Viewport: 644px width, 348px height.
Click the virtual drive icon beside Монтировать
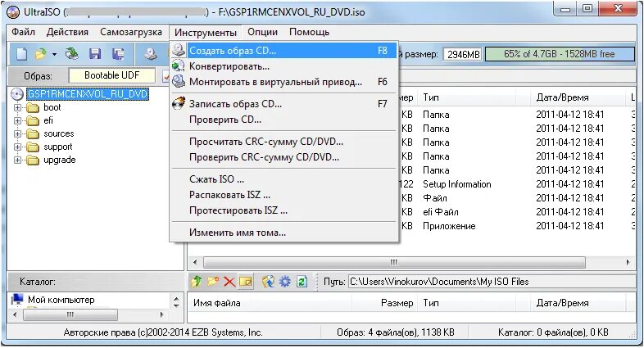pos(179,81)
